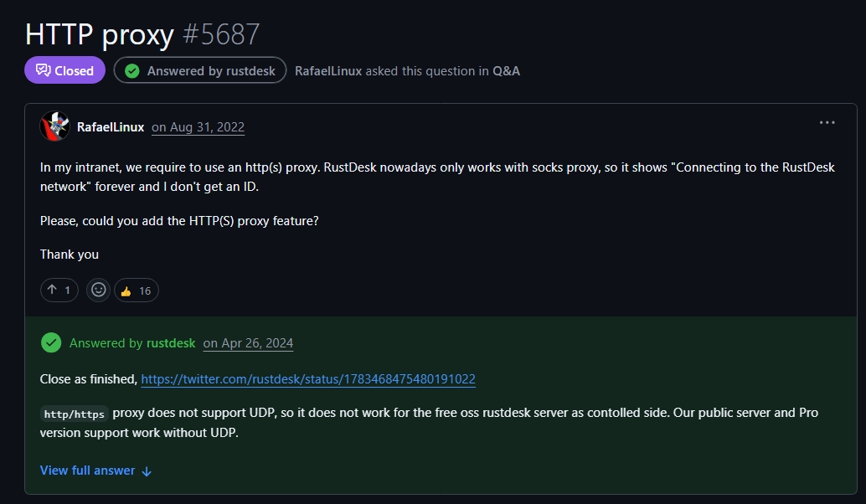
Task: Open the RafaelLinux author name on the post
Action: tap(111, 127)
